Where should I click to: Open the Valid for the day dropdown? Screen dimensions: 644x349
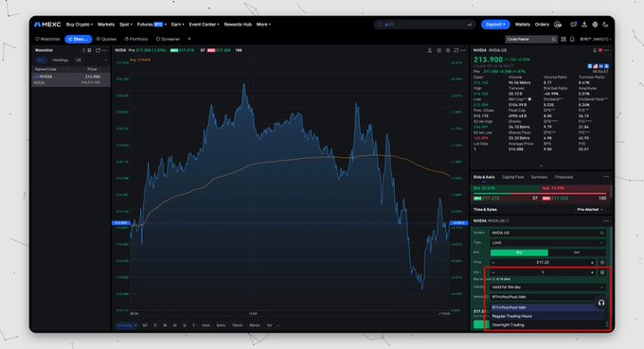coord(547,288)
